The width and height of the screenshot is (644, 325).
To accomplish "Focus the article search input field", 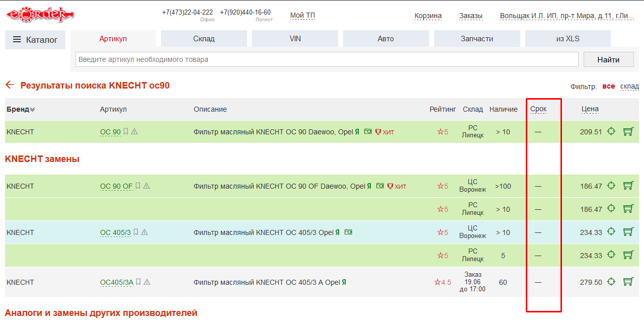I will tap(327, 59).
